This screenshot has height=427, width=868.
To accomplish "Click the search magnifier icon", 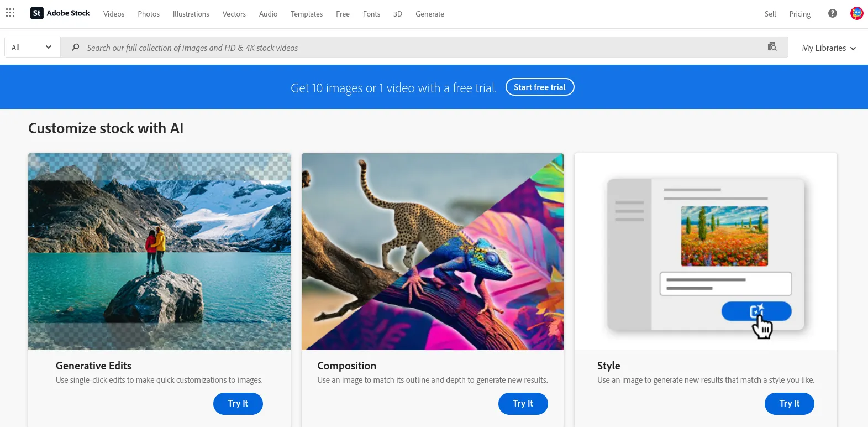I will click(x=76, y=48).
